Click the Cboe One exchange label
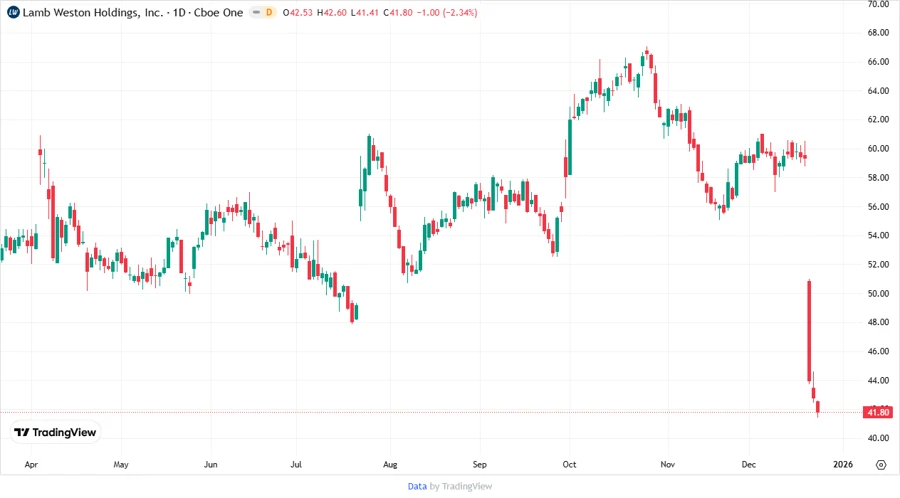This screenshot has height=498, width=900. pos(218,12)
